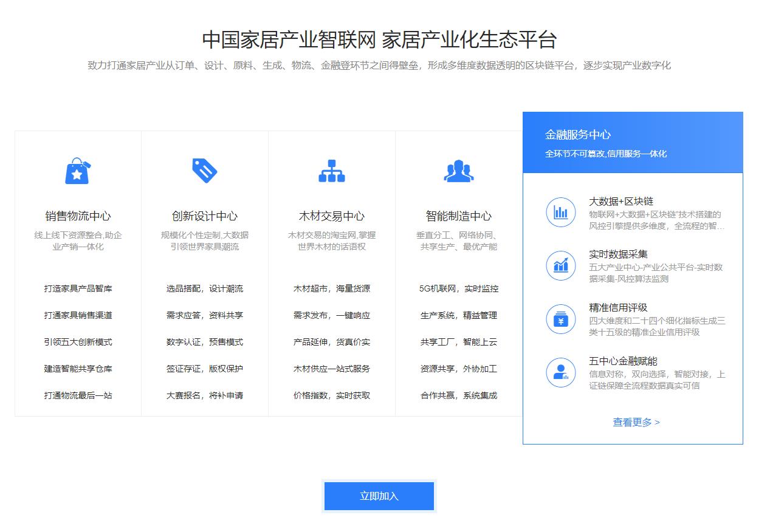This screenshot has height=532, width=770.
Task: Click 木材供应一站式服务 list item
Action: [x=331, y=369]
